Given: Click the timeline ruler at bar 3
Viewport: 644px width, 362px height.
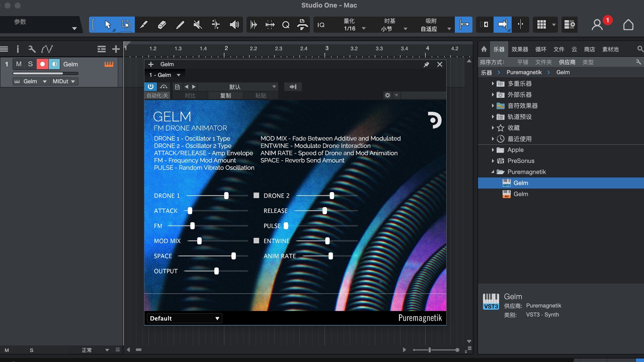Looking at the screenshot, I should click(x=327, y=49).
